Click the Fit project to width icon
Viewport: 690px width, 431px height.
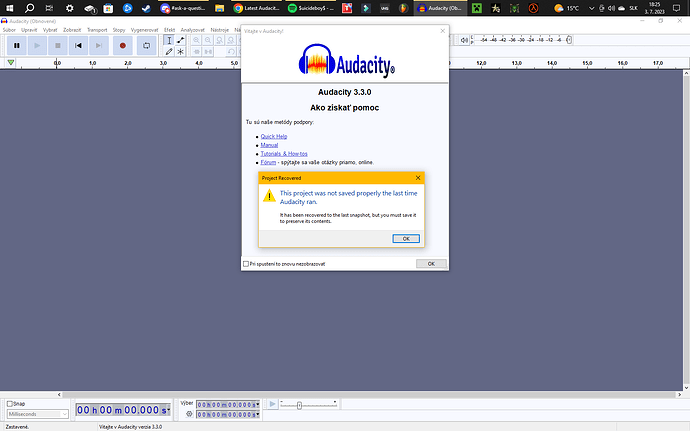231,40
